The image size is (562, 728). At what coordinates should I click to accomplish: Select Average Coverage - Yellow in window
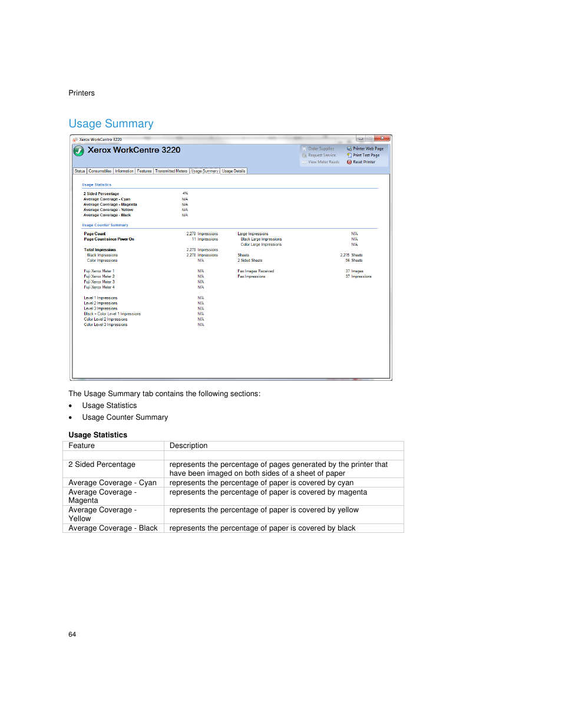tap(108, 210)
